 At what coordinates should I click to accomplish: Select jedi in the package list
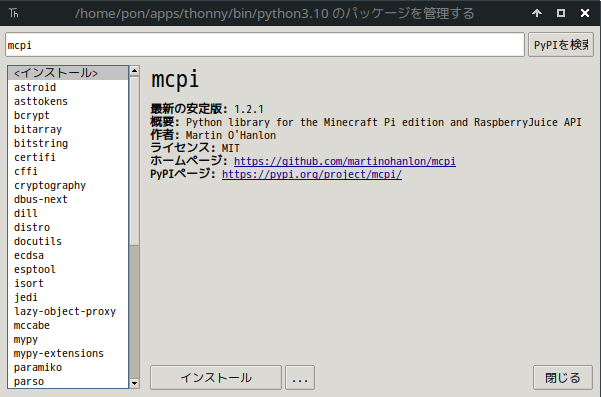[68, 297]
